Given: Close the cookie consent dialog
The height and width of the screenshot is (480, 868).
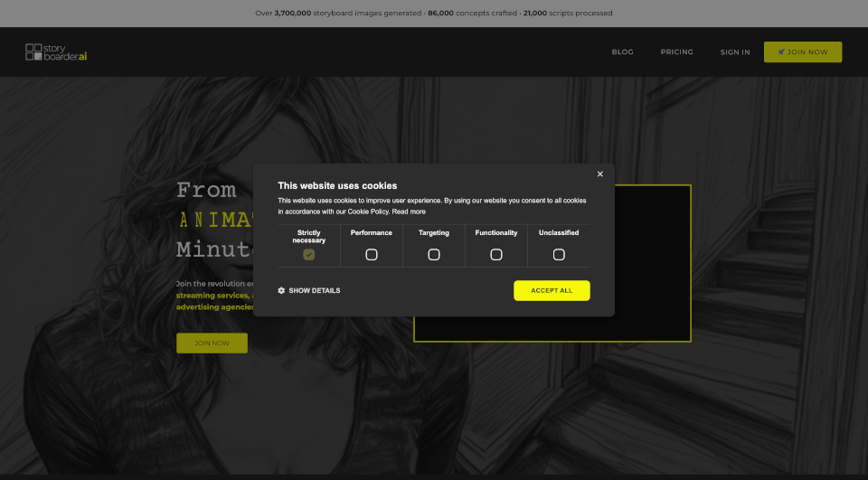Looking at the screenshot, I should click(599, 174).
